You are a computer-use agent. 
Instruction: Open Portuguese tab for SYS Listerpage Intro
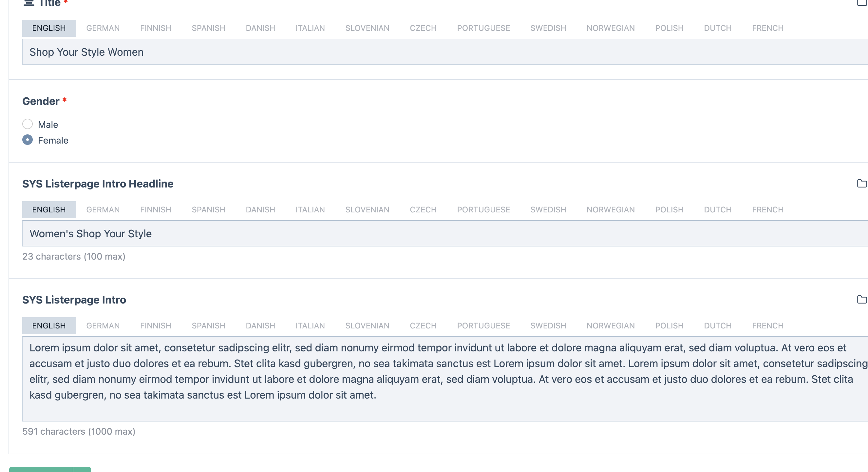(x=483, y=326)
